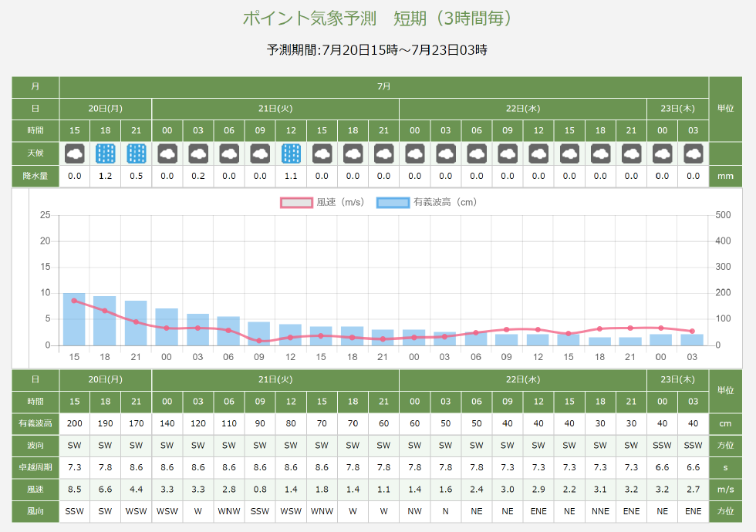Click the 有義波高 row label
This screenshot has width=756, height=532.
[x=35, y=423]
